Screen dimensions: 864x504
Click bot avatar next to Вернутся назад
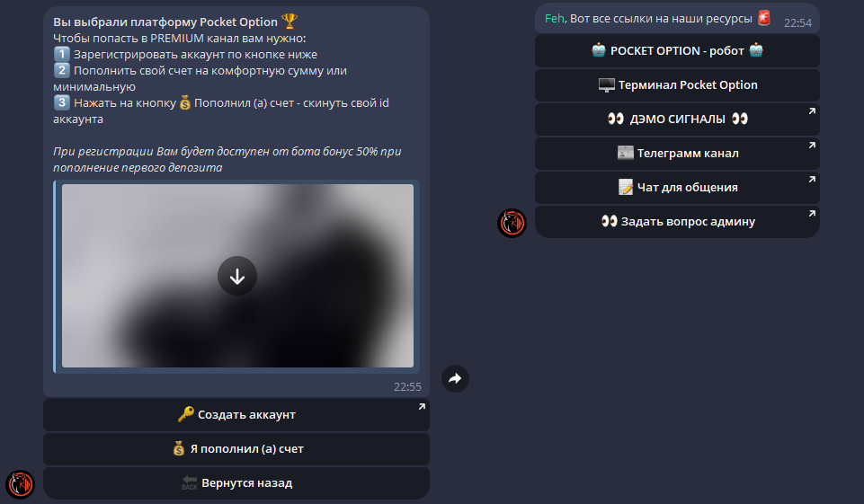tap(21, 484)
